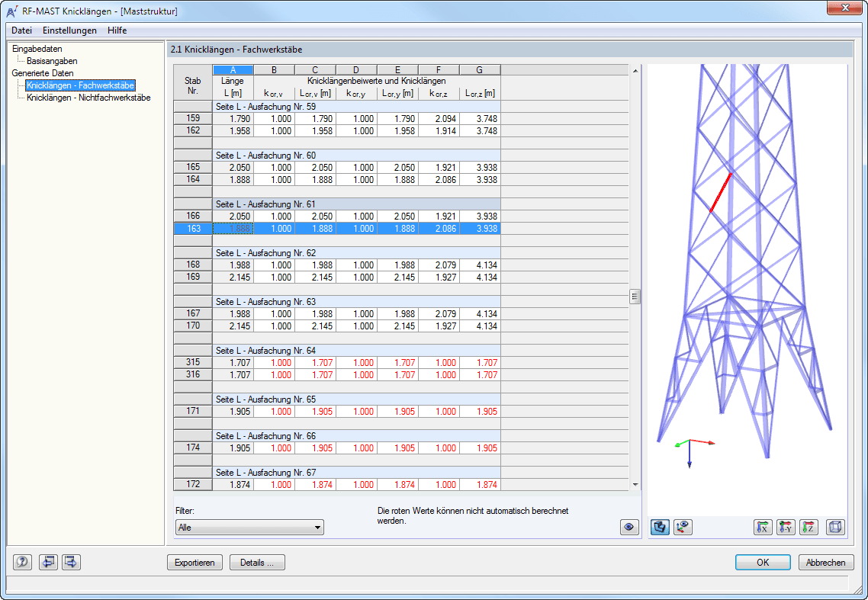The height and width of the screenshot is (600, 868).
Task: Click group row Seite L - Ausfachung Nr. 59
Action: coord(356,106)
